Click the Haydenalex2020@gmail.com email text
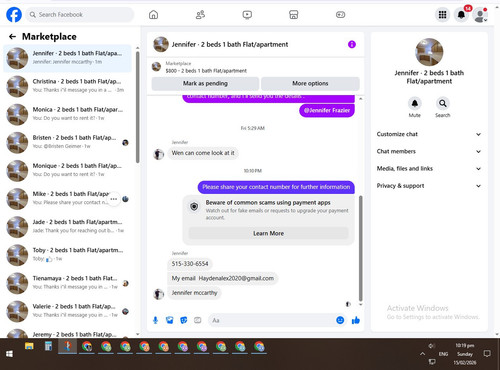 236,278
